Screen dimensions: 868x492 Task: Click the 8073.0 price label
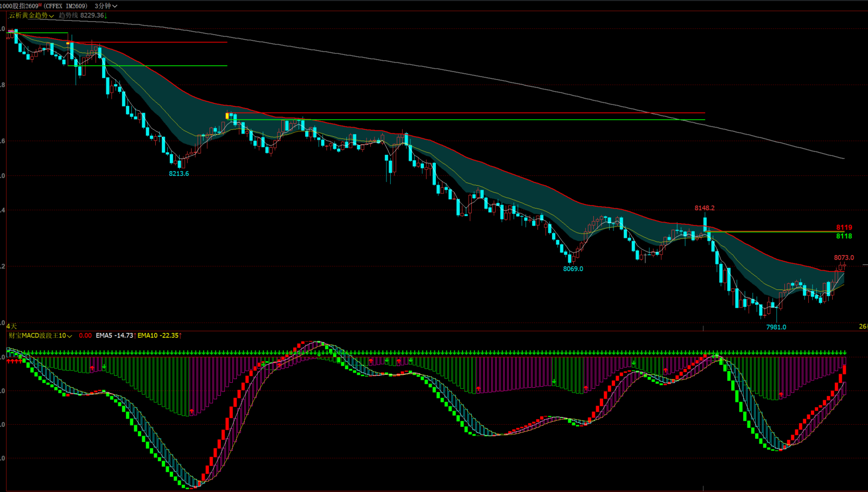point(844,258)
